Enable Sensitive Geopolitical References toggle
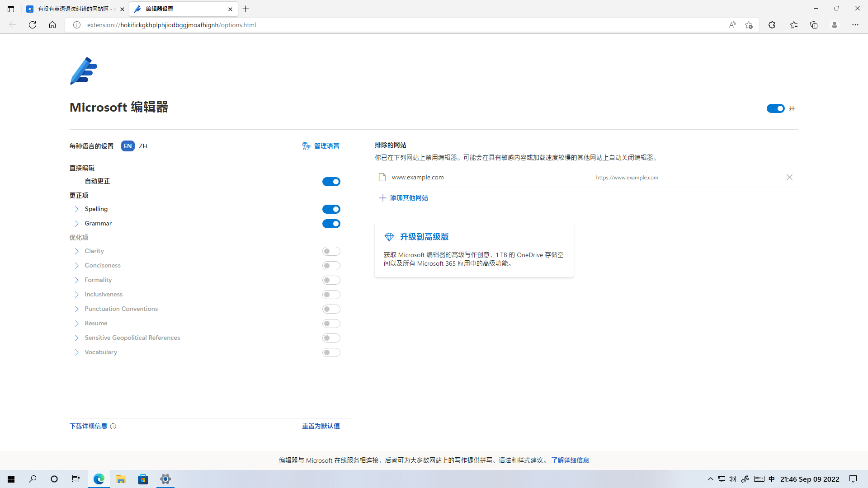Image resolution: width=868 pixels, height=488 pixels. pyautogui.click(x=331, y=338)
